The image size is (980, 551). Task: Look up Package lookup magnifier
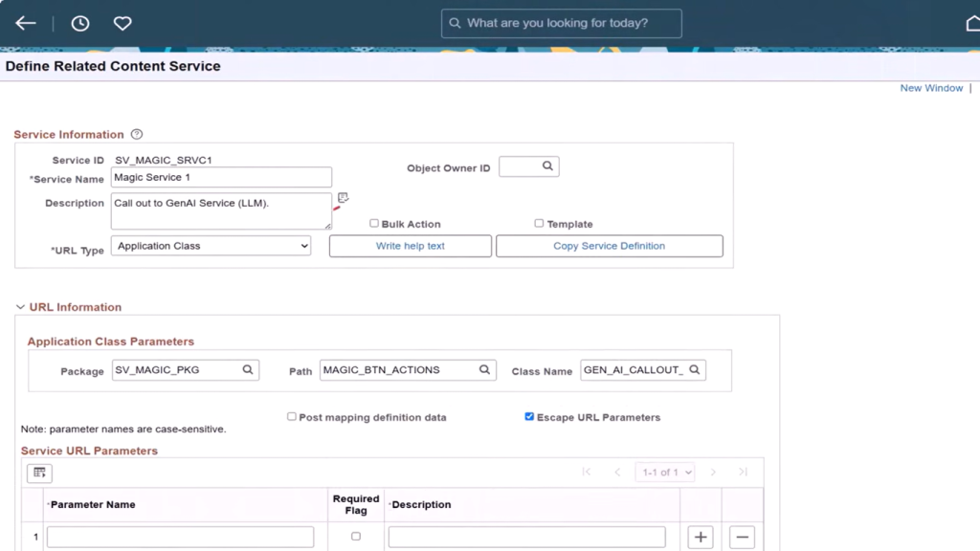[248, 370]
